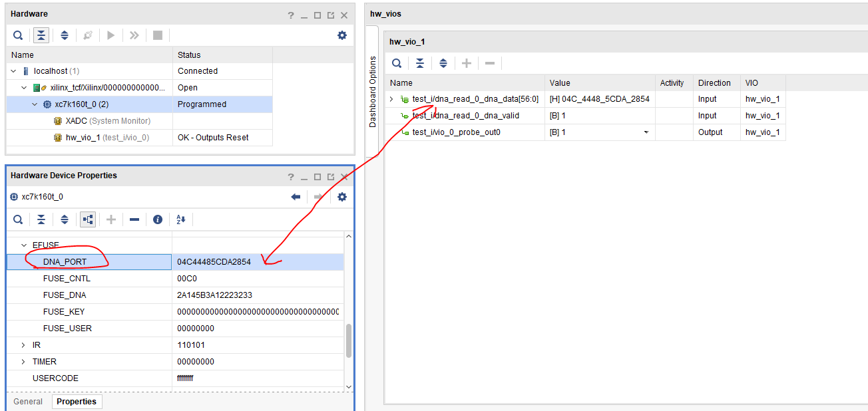Select the test_i/dna_read_0_dna_valid probe row
The height and width of the screenshot is (411, 868).
tap(586, 116)
